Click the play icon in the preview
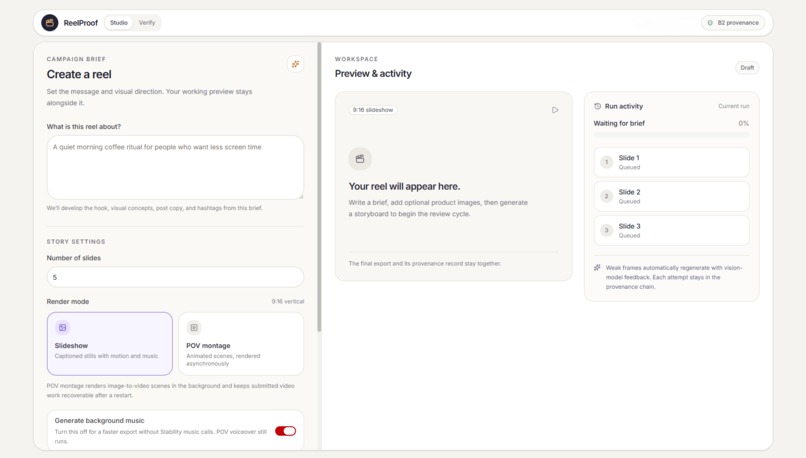This screenshot has height=458, width=806. coord(555,110)
